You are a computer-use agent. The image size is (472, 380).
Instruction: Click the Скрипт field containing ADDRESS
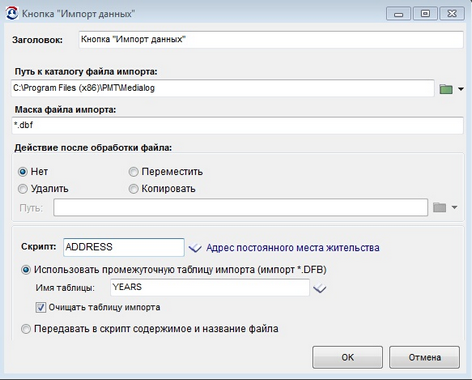click(124, 247)
